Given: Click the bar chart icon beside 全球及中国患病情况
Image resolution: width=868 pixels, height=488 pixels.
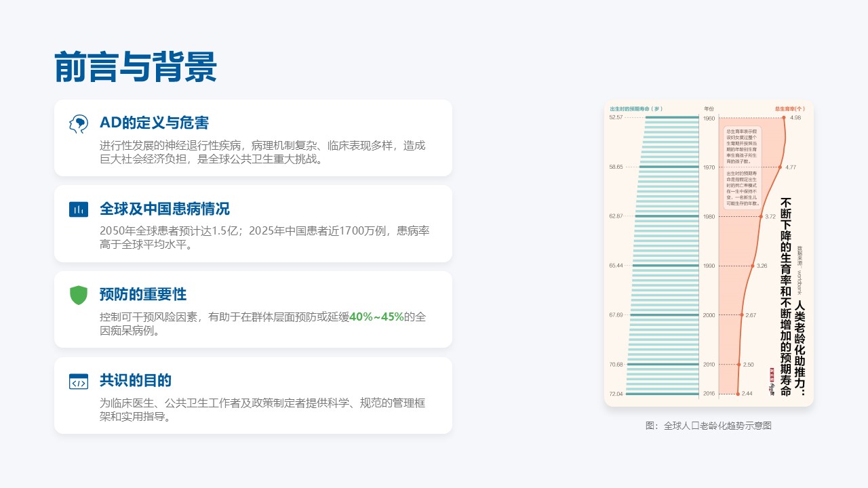Looking at the screenshot, I should (x=79, y=209).
